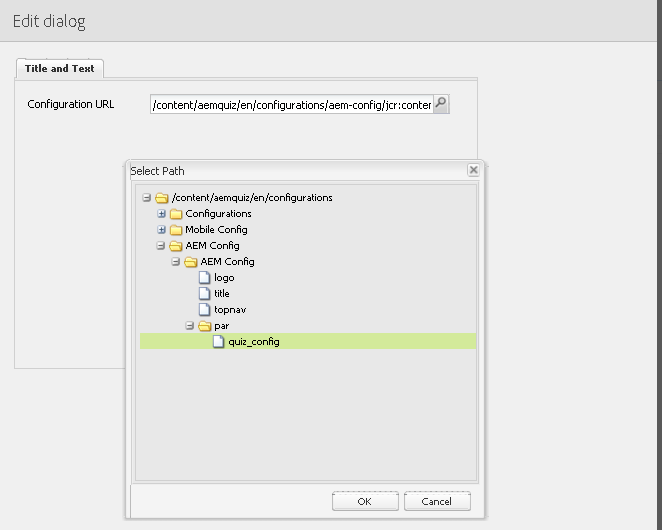Viewport: 662px width, 530px height.
Task: Click the Configuration URL input field
Action: pyautogui.click(x=291, y=104)
